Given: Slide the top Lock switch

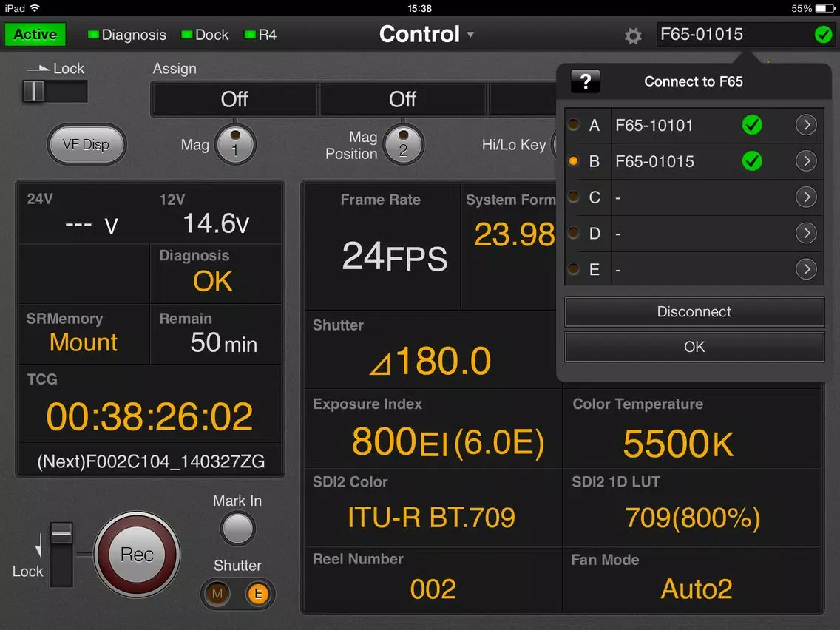Looking at the screenshot, I should point(55,91).
